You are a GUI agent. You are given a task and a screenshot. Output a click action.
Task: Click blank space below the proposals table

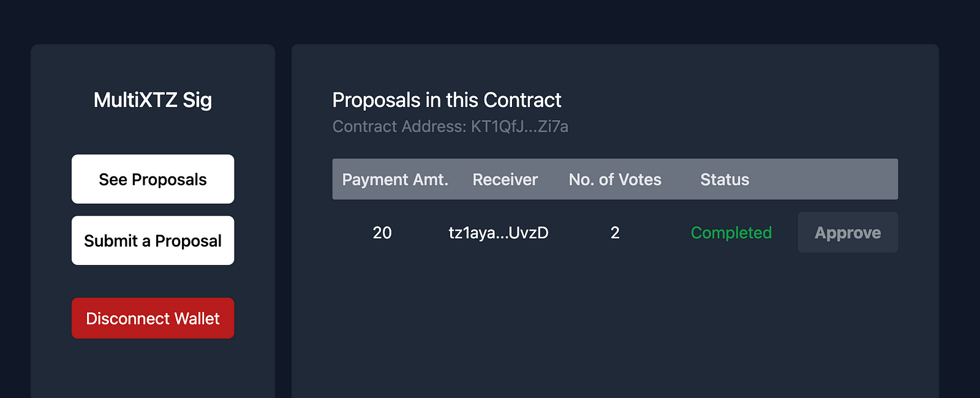pyautogui.click(x=615, y=325)
